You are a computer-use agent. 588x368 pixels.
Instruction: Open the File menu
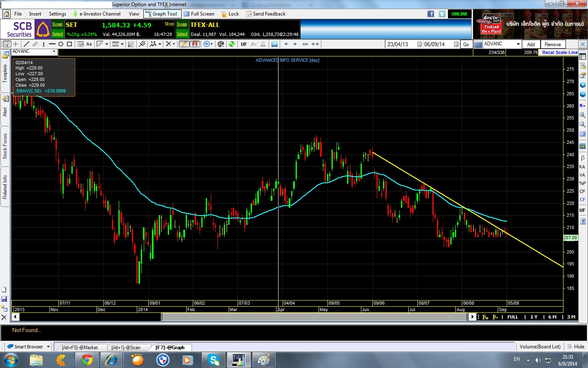18,14
